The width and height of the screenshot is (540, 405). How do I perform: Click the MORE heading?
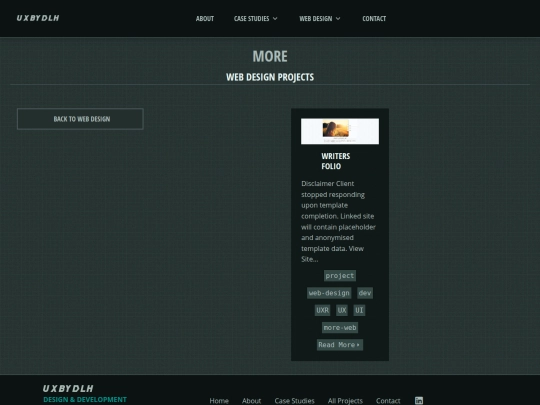pyautogui.click(x=270, y=56)
